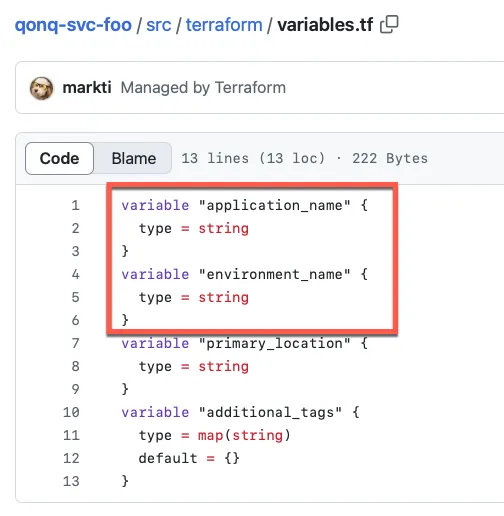
Task: Go to the terraform folder breadcrumb
Action: pyautogui.click(x=224, y=25)
